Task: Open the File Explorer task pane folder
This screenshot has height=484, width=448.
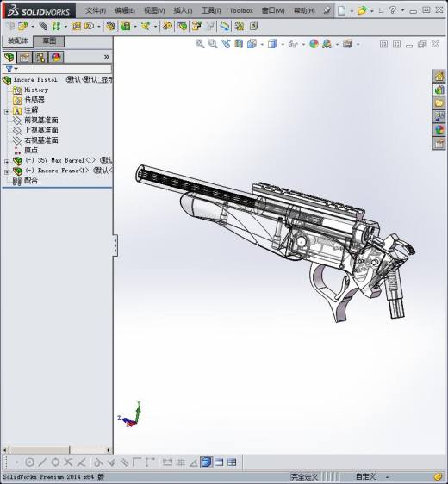Action: (x=439, y=103)
